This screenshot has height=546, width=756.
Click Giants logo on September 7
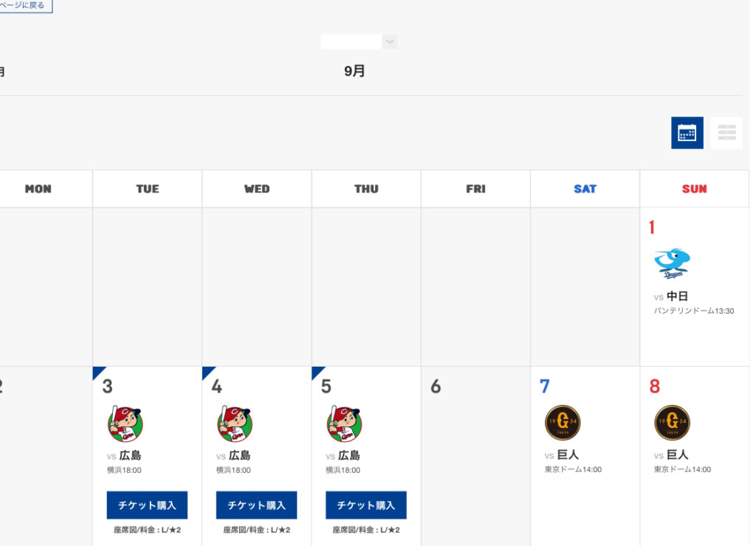coord(563,423)
